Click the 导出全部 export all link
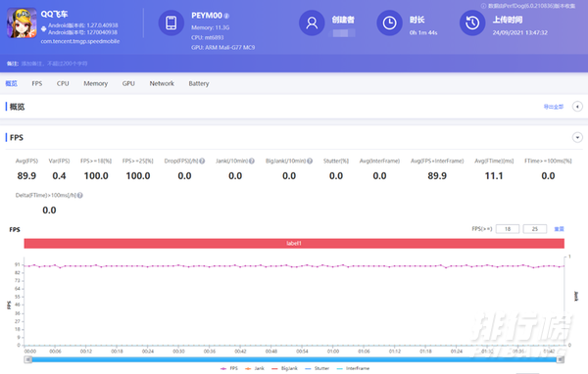The width and height of the screenshot is (588, 374). point(554,107)
